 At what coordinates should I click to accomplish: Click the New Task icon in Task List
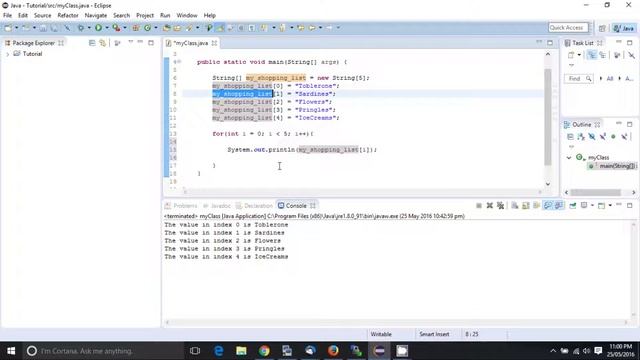click(571, 55)
